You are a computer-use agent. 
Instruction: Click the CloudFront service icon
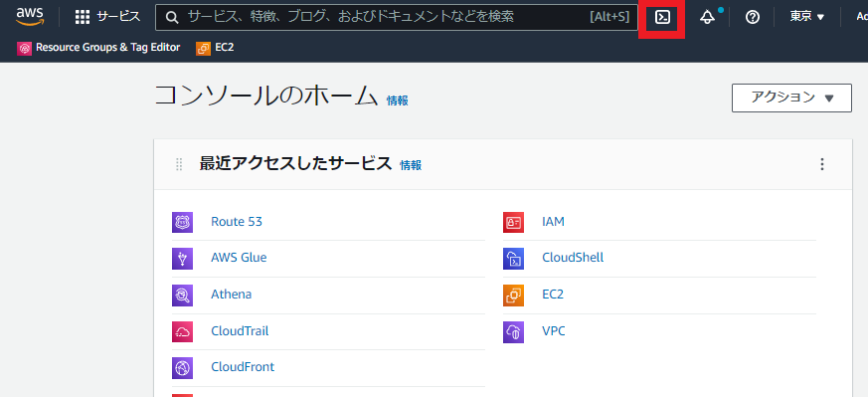tap(182, 368)
